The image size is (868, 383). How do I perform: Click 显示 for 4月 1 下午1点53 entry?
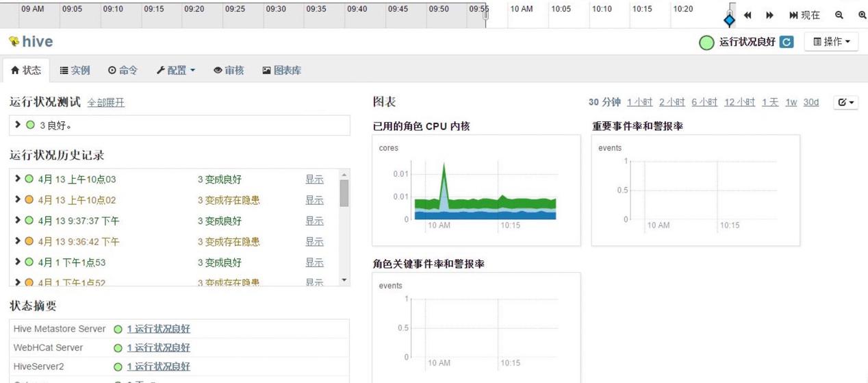tap(314, 262)
